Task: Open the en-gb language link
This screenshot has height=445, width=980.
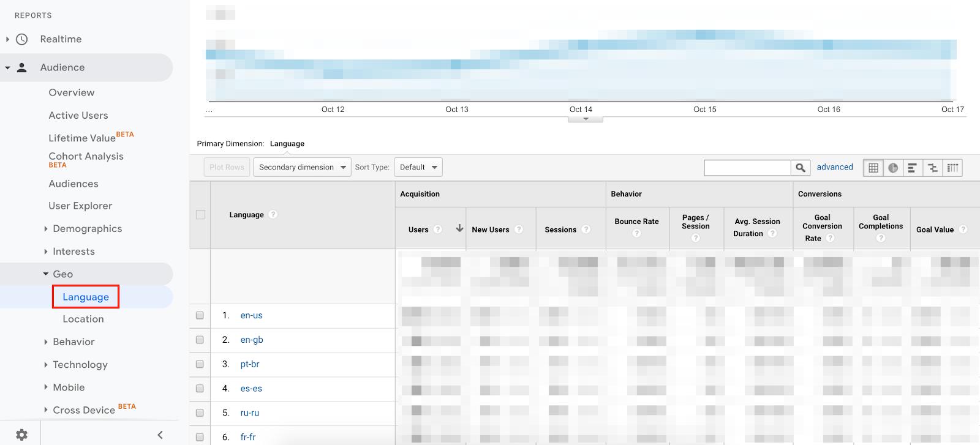Action: [x=252, y=340]
